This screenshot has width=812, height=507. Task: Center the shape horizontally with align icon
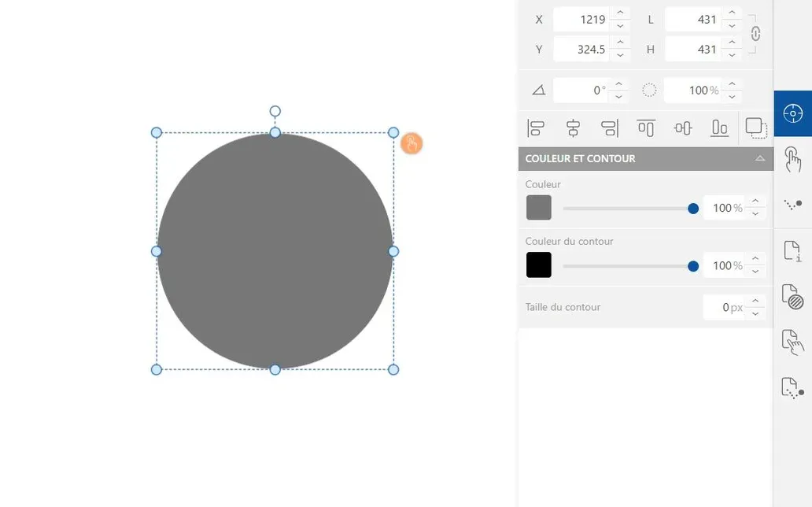573,128
